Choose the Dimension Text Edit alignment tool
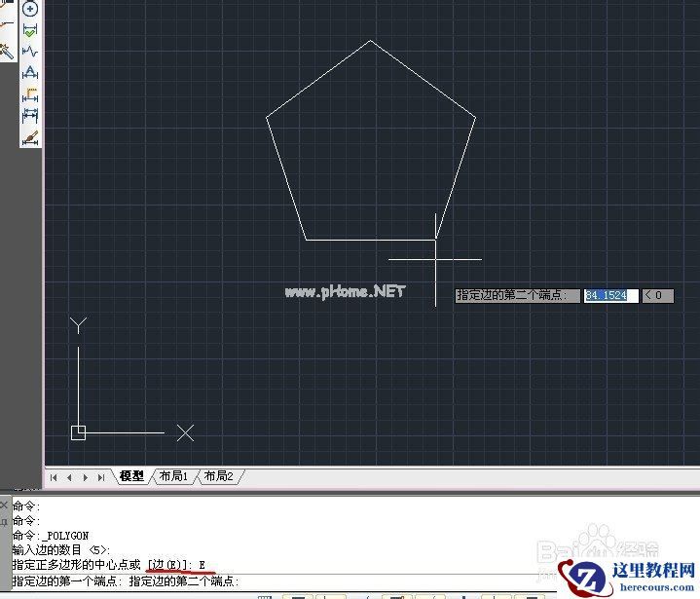This screenshot has height=599, width=700. click(x=30, y=94)
